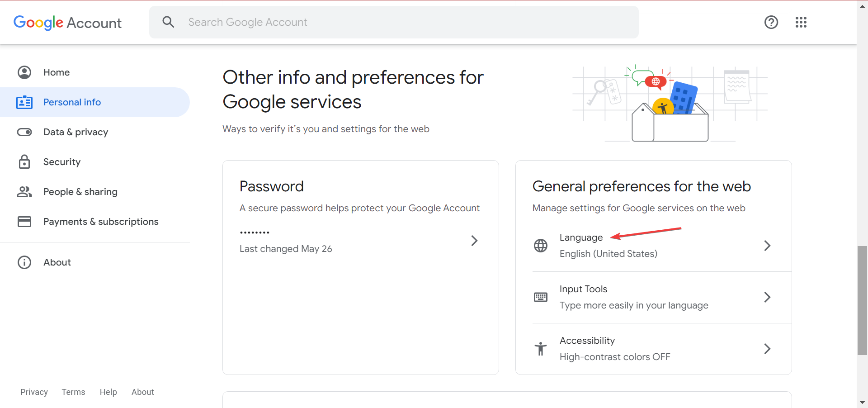Click the Language globe icon
868x408 pixels.
[541, 246]
